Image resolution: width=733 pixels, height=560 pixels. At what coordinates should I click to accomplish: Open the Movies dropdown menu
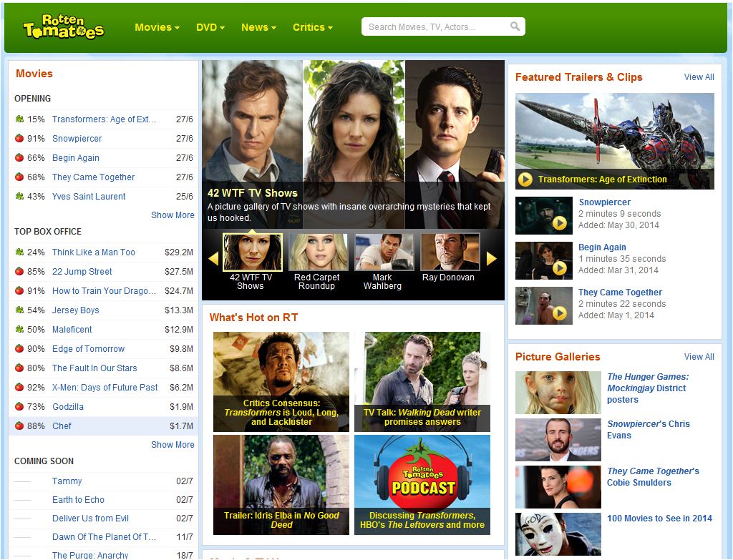[157, 27]
